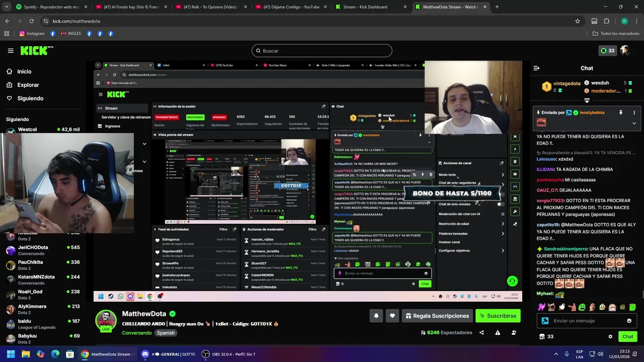
Task: Collapse the chat panel with the arrow icon
Action: pos(536,68)
